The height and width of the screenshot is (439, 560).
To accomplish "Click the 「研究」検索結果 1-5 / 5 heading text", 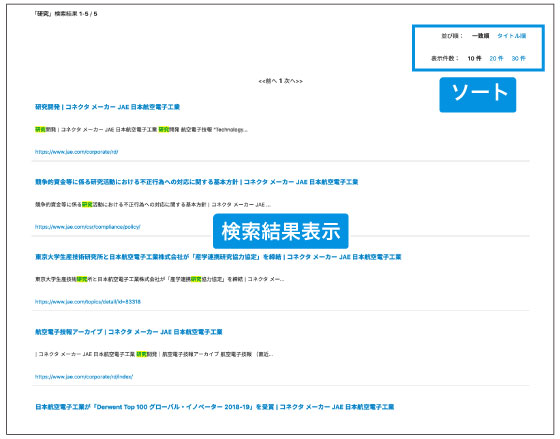I will click(65, 14).
